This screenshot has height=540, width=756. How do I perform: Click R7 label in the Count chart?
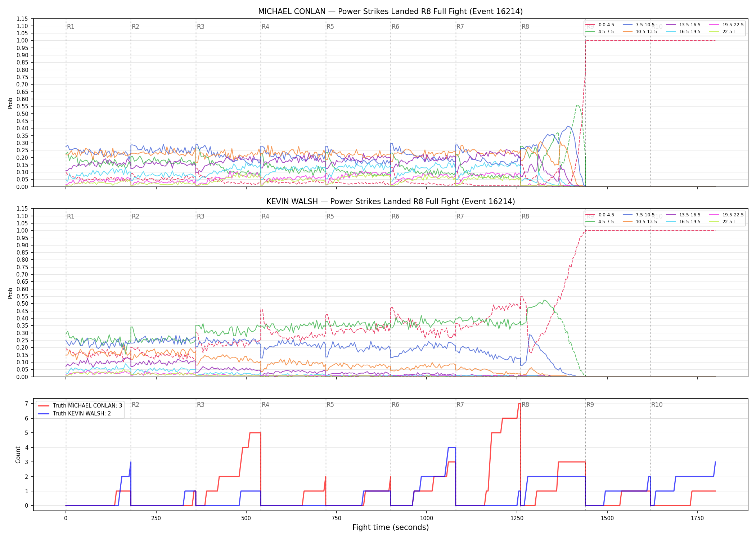(x=460, y=405)
